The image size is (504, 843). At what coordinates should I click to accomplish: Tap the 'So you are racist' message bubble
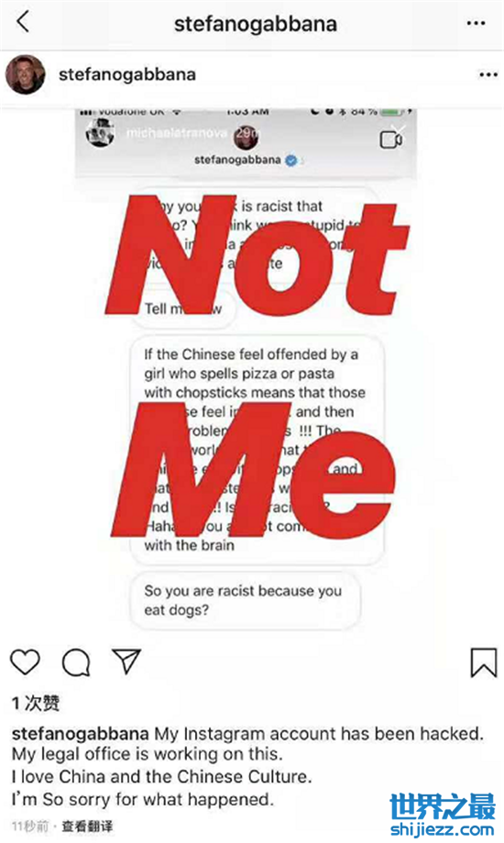[245, 600]
